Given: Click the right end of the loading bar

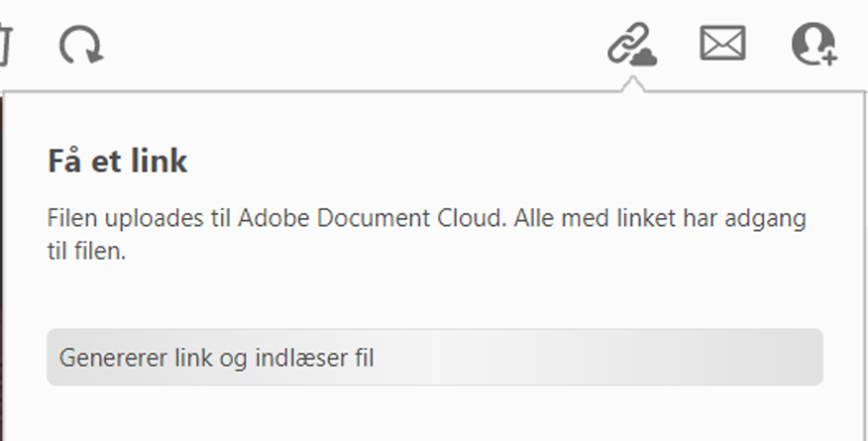Looking at the screenshot, I should tap(808, 357).
